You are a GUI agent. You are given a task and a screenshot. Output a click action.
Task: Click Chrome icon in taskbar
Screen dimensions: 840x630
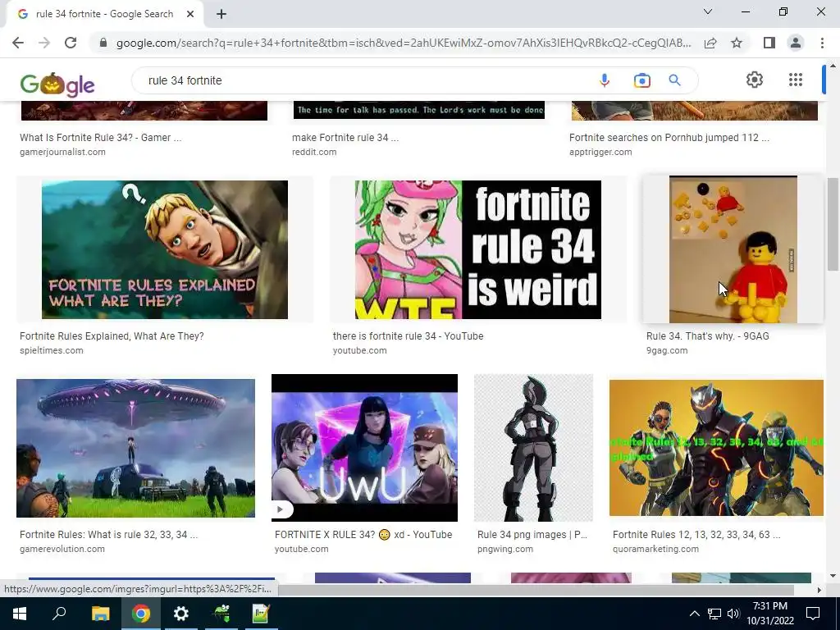click(x=141, y=614)
